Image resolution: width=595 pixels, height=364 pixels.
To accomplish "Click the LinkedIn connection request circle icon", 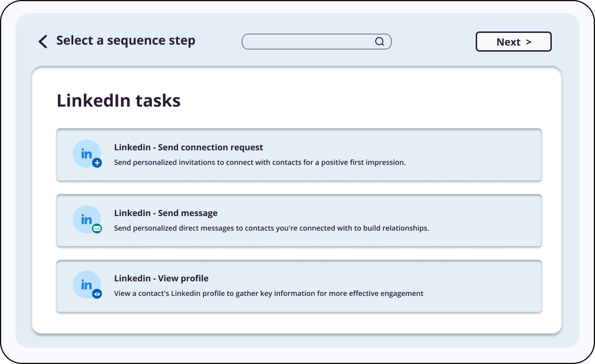I will 86,153.
